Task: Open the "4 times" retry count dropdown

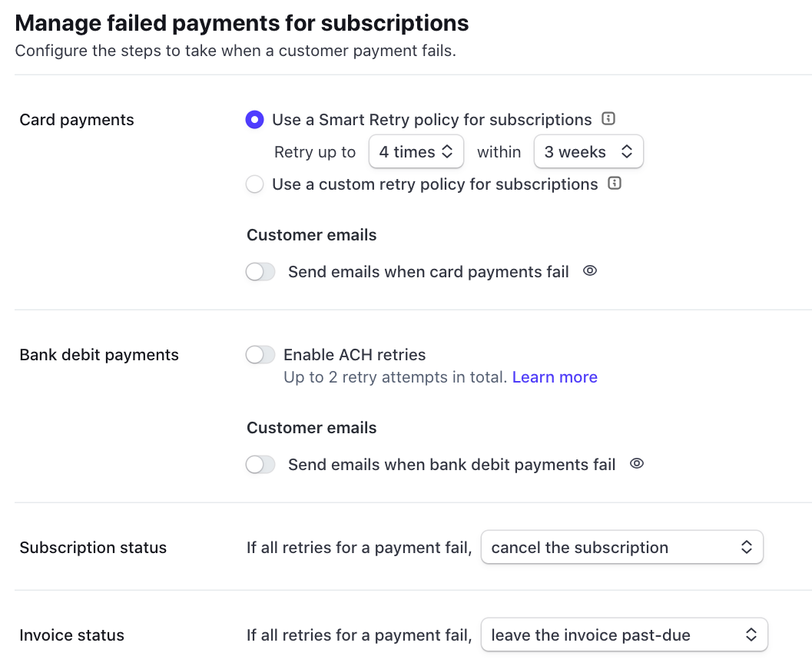Action: [x=416, y=151]
